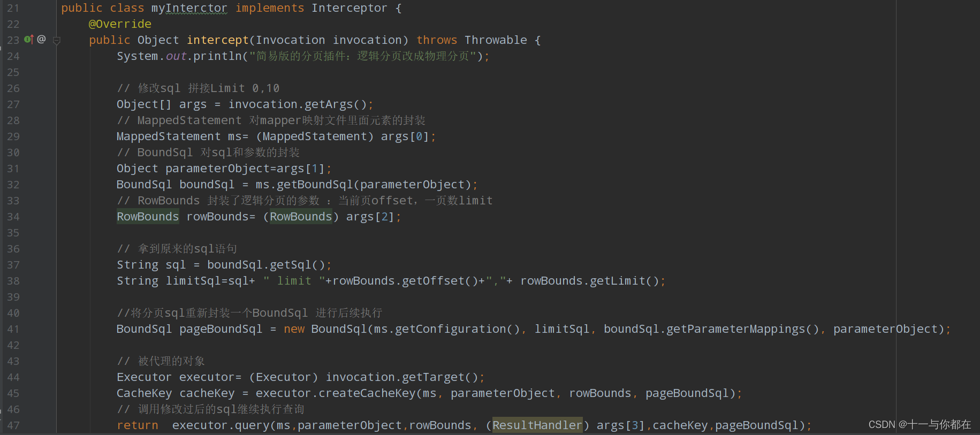The height and width of the screenshot is (435, 980).
Task: Click the '// RowBounds' comment on line 33
Action: 305,201
